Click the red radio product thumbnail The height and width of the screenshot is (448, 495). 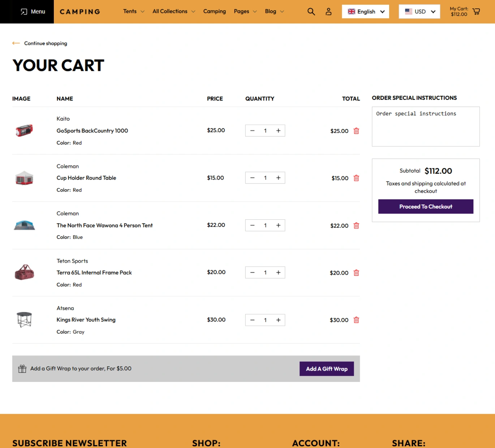[24, 130]
